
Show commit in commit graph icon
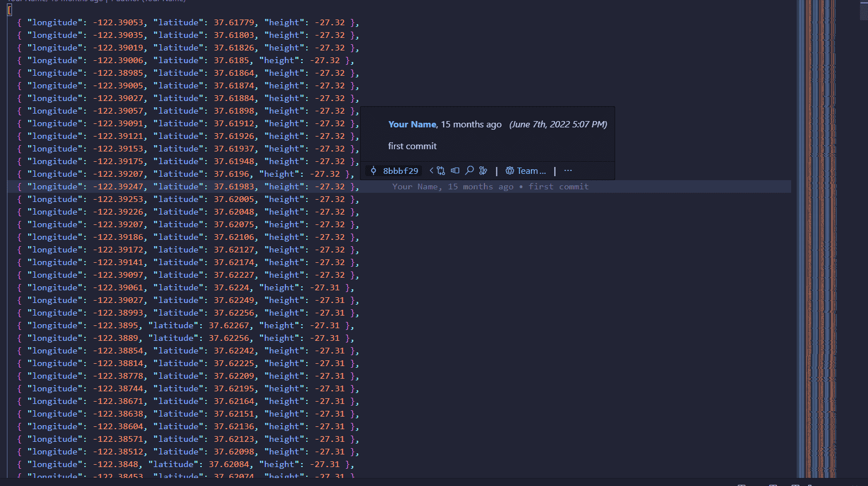[x=483, y=171]
